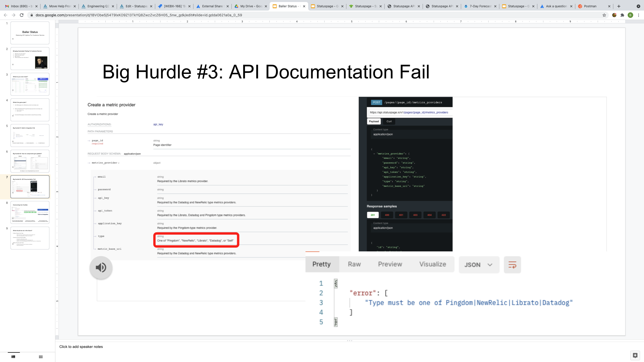
Task: Open Chrome three-dot menu
Action: [x=638, y=15]
